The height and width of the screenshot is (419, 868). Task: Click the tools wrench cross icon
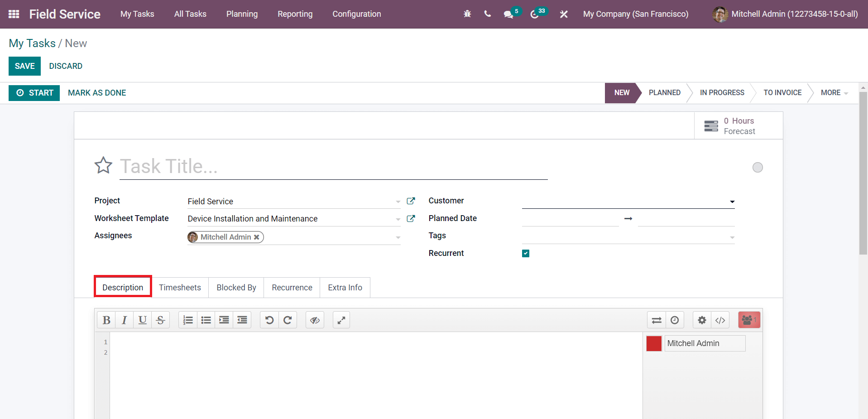[564, 14]
